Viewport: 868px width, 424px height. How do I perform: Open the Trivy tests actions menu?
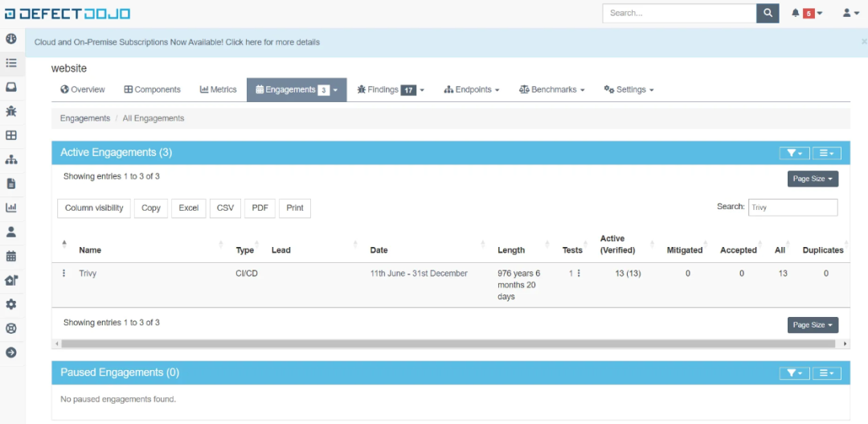pyautogui.click(x=579, y=274)
